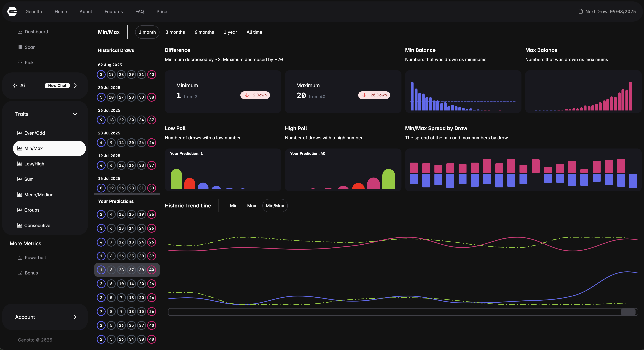
Task: Click the Genotto logo icon
Action: 12,12
